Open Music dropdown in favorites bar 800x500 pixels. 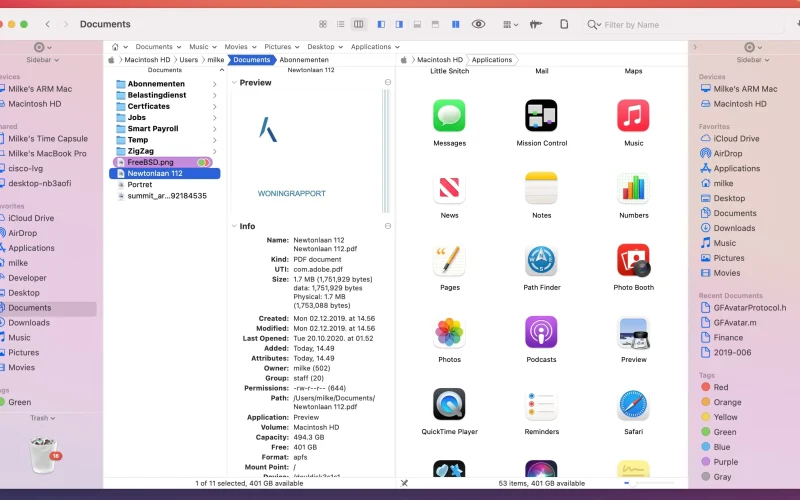tap(203, 46)
